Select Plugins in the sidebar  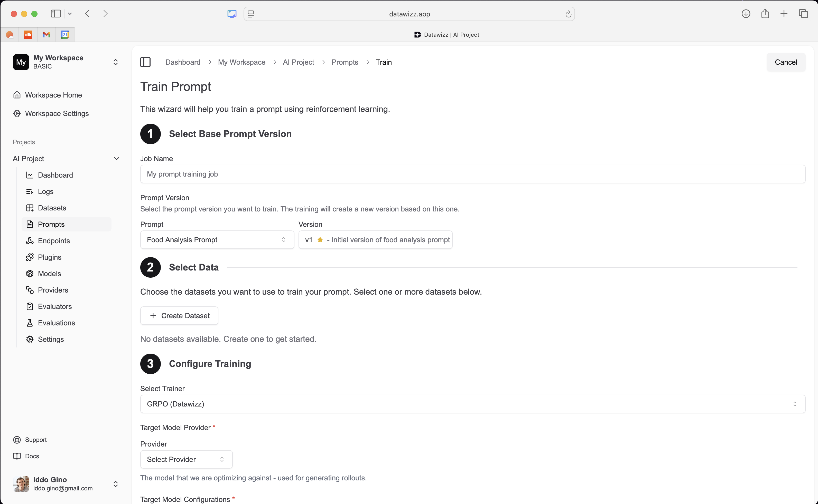click(49, 257)
